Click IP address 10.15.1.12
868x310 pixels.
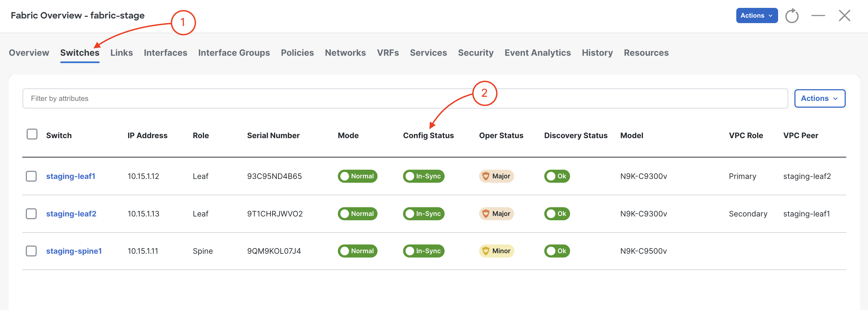point(143,176)
